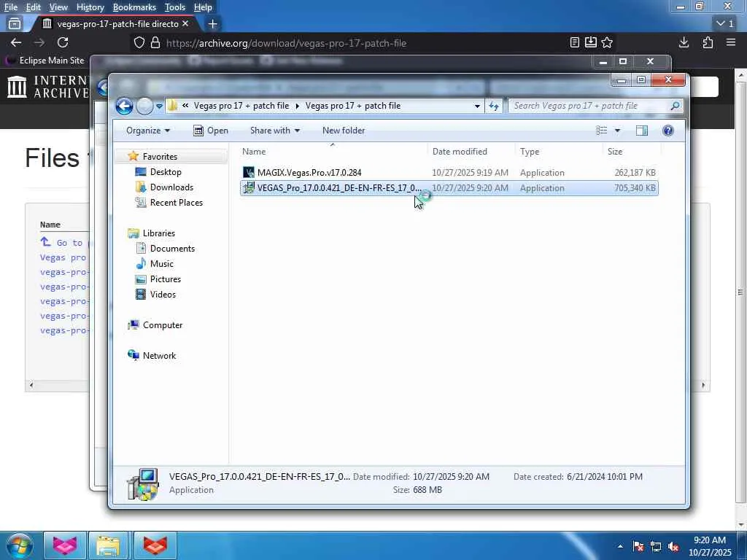Open Desktop in navigation pane
The image size is (747, 560).
click(x=166, y=172)
